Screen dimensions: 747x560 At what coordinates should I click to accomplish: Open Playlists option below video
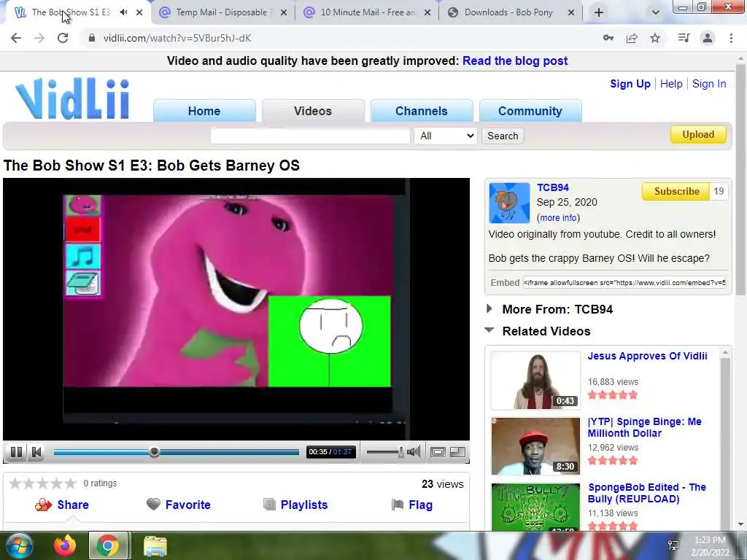[295, 505]
